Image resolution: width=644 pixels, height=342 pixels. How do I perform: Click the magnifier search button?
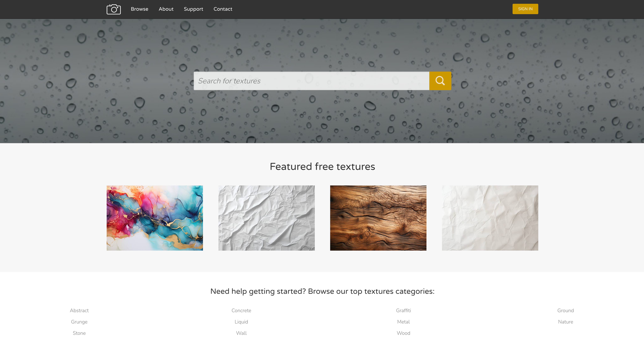click(440, 81)
